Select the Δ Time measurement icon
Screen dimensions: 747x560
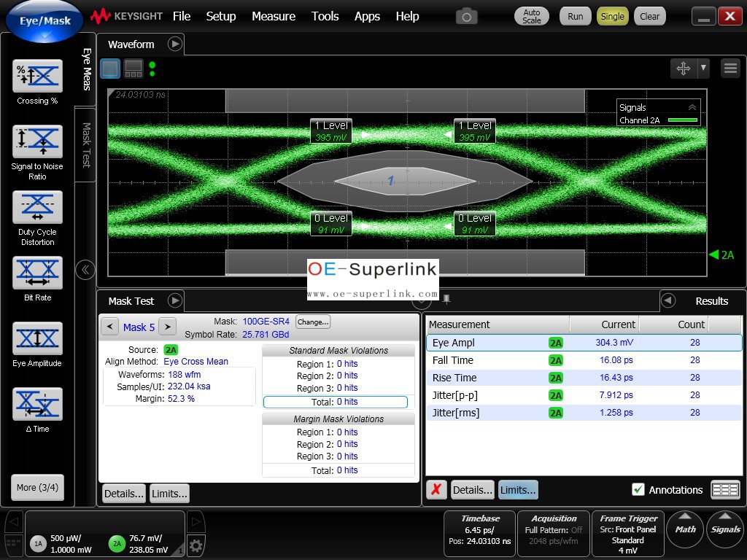click(x=38, y=404)
